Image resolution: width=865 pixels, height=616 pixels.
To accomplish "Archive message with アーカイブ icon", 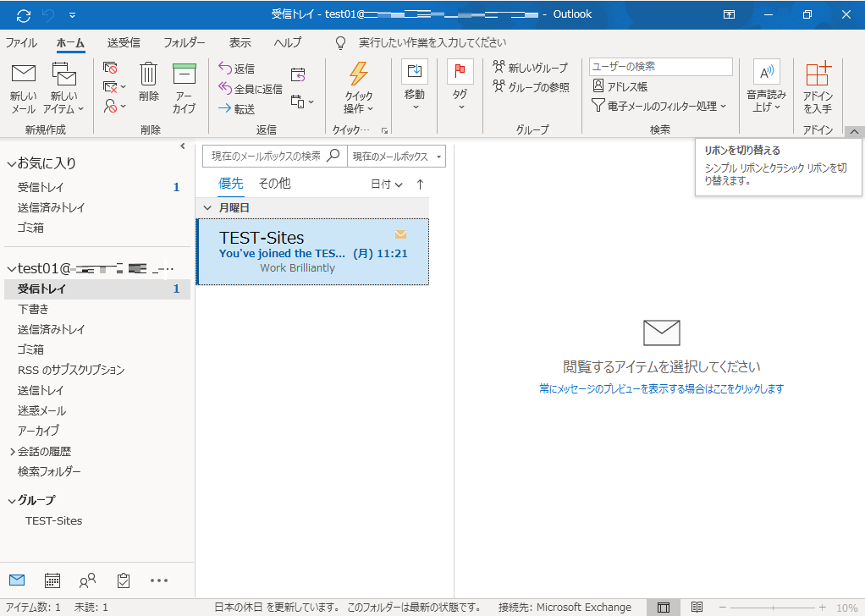I will pyautogui.click(x=184, y=88).
